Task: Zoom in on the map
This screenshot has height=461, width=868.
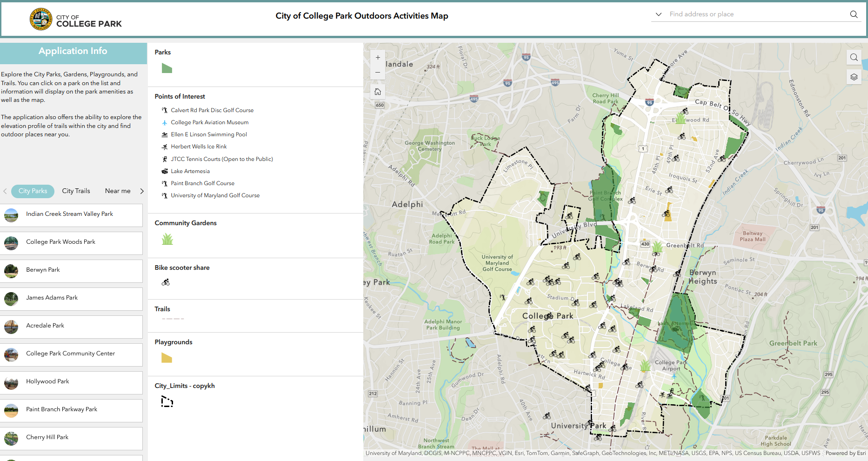Action: (x=378, y=58)
